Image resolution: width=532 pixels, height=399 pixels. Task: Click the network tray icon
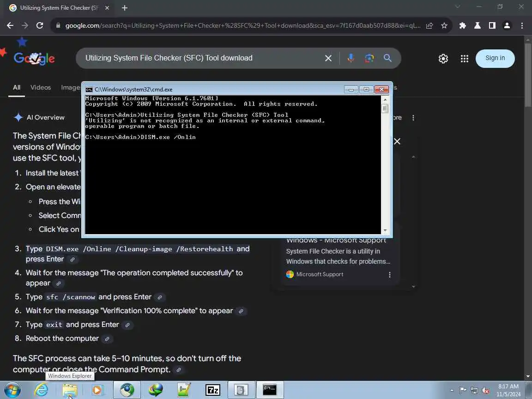pos(474,390)
